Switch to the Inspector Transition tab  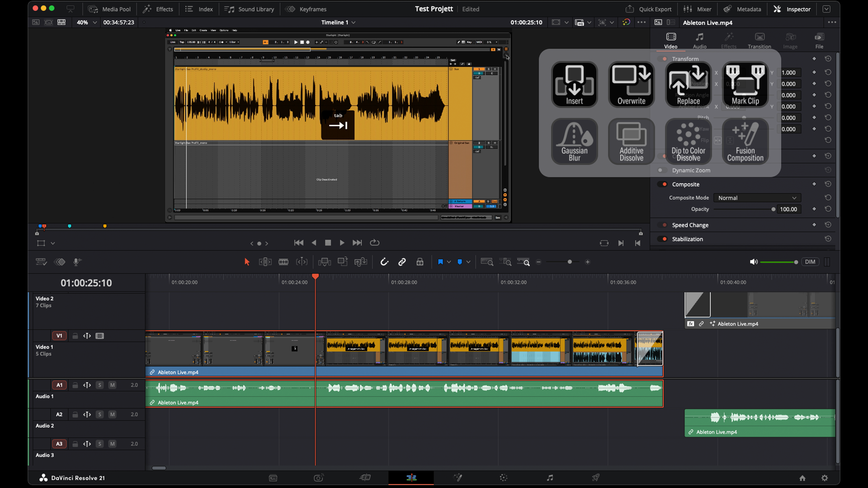coord(759,40)
